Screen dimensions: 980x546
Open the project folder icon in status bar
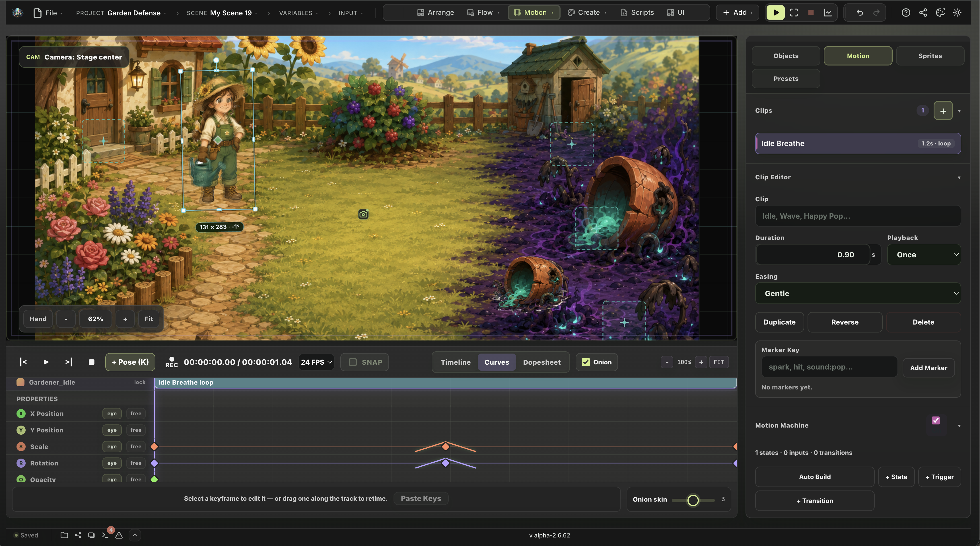(x=64, y=535)
